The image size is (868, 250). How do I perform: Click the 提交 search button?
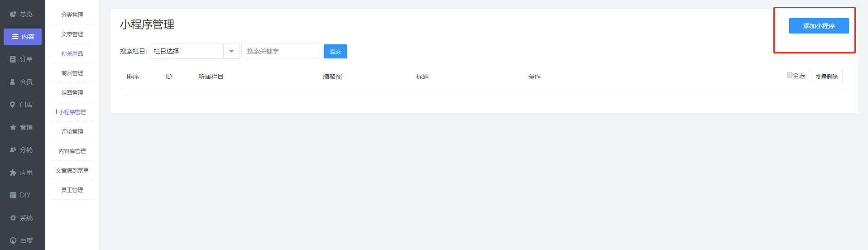click(x=336, y=51)
